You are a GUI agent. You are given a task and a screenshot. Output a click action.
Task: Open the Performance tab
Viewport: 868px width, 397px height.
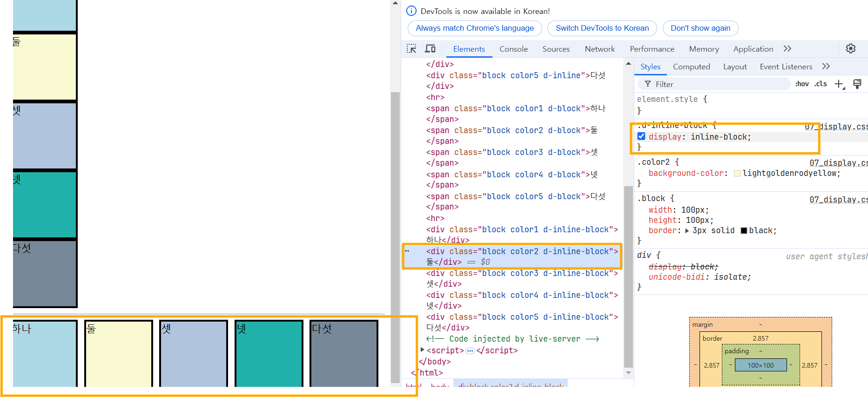(652, 49)
